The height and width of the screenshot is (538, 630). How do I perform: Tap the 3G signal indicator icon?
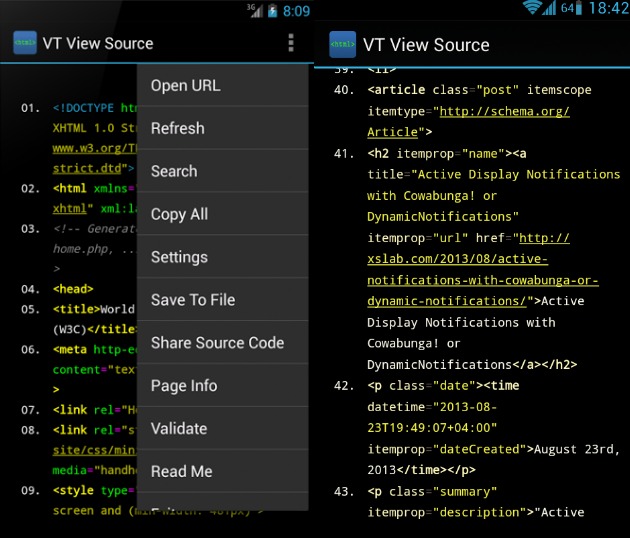point(256,11)
